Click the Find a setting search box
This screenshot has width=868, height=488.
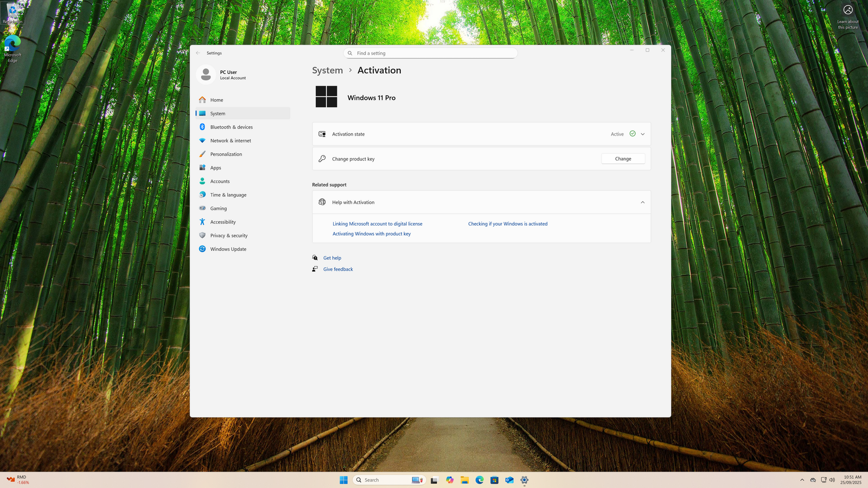430,53
